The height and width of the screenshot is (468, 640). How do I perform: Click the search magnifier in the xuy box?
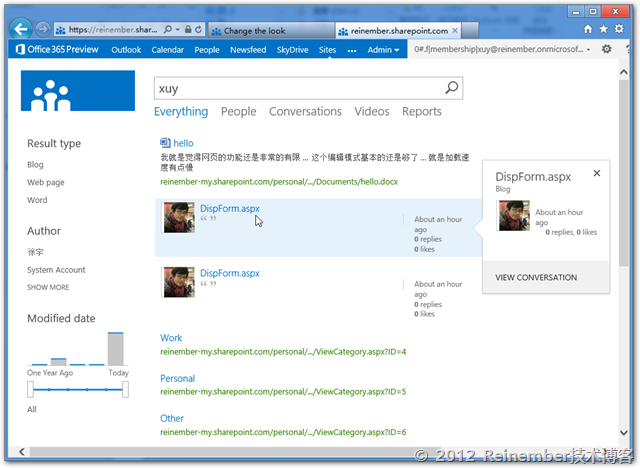click(x=451, y=88)
